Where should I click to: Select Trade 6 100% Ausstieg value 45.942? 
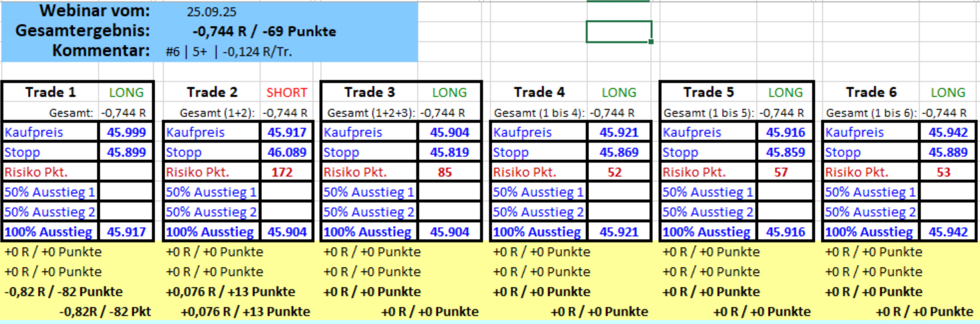(x=948, y=232)
